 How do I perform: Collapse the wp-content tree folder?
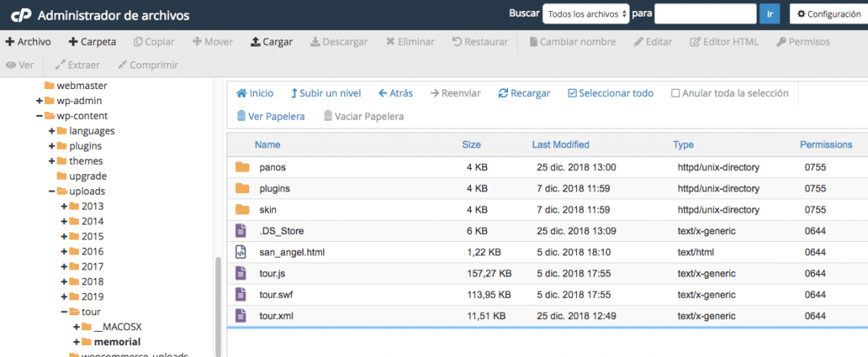click(39, 116)
